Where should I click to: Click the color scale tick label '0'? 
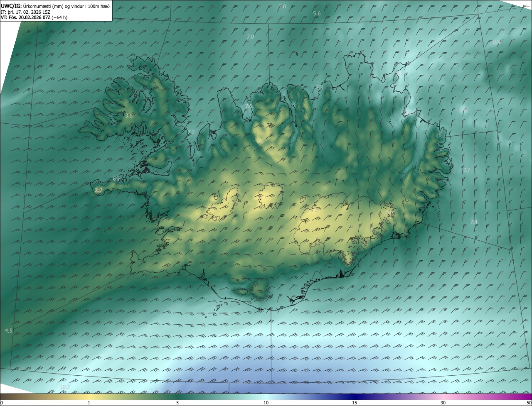[2, 403]
